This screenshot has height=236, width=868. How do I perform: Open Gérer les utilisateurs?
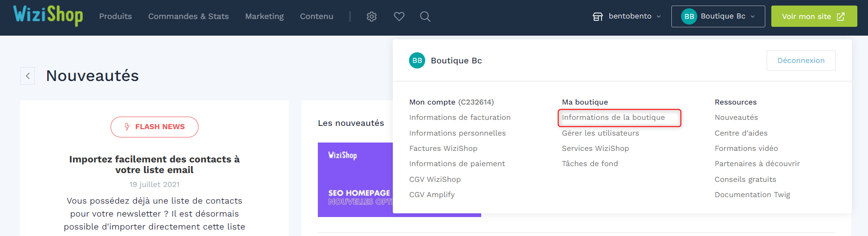pyautogui.click(x=601, y=133)
